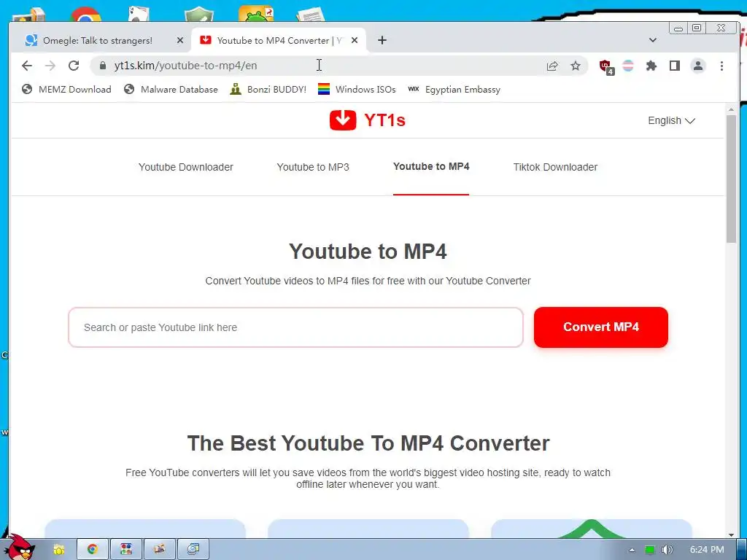
Task: Switch to the Omegle tab
Action: (104, 41)
